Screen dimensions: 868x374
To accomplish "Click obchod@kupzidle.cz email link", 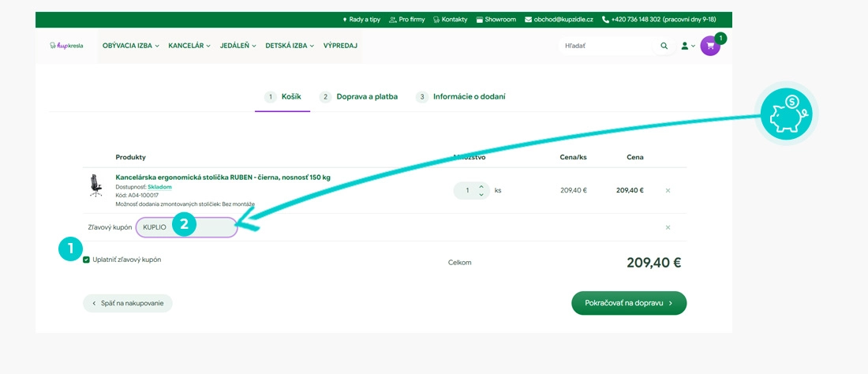I will pyautogui.click(x=559, y=20).
